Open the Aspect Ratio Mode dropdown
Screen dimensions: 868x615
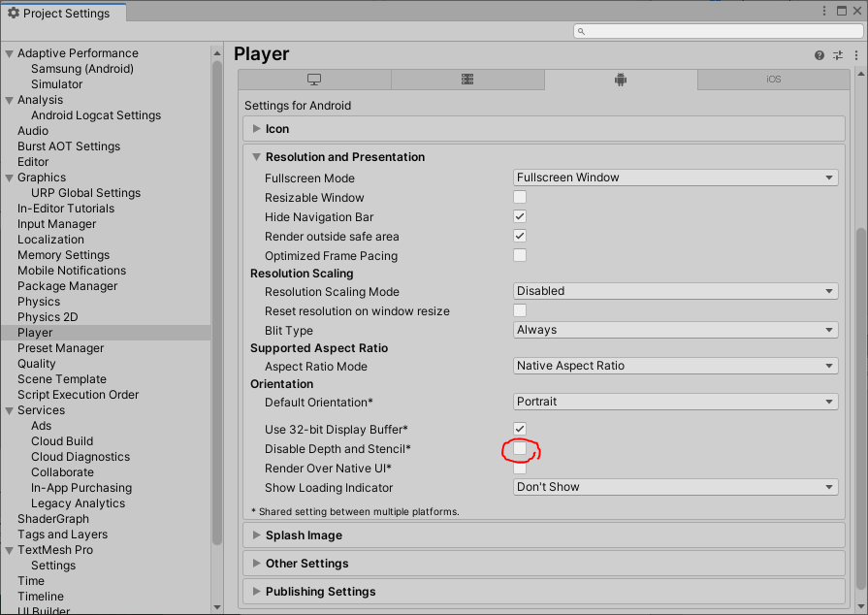pyautogui.click(x=675, y=366)
